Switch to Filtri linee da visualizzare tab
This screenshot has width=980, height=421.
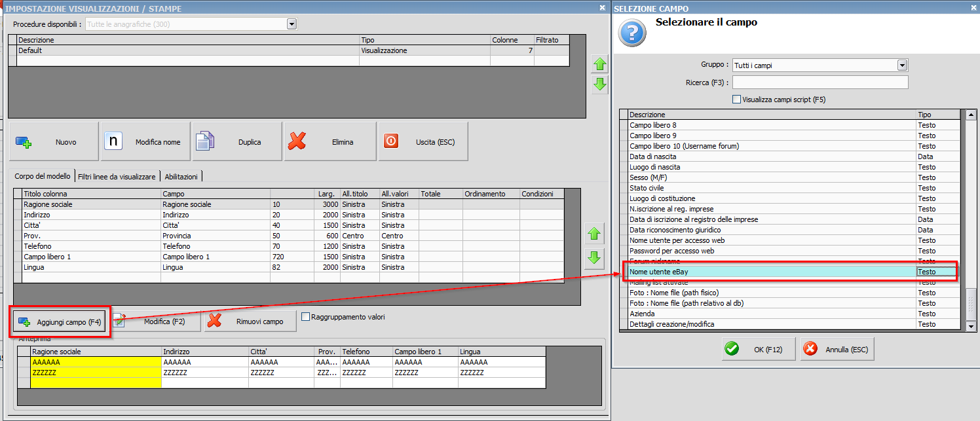(x=117, y=177)
